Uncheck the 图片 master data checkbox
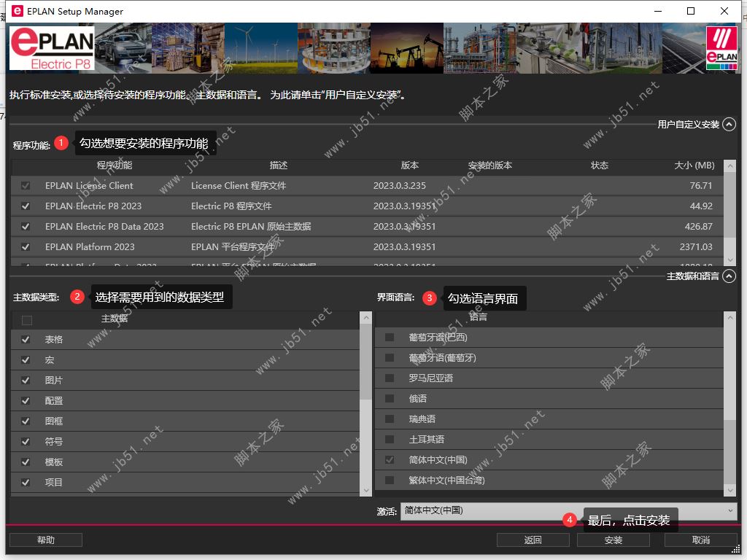The image size is (747, 560). click(x=26, y=381)
